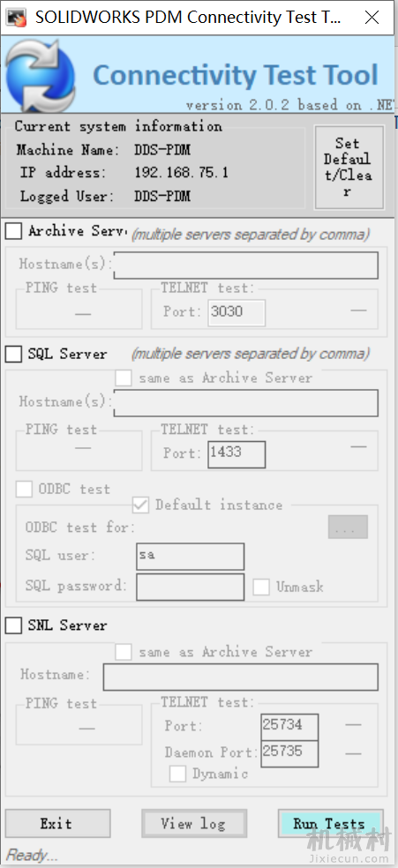
Task: Click the SOLIDWORKS PDM title bar icon
Action: 18,18
